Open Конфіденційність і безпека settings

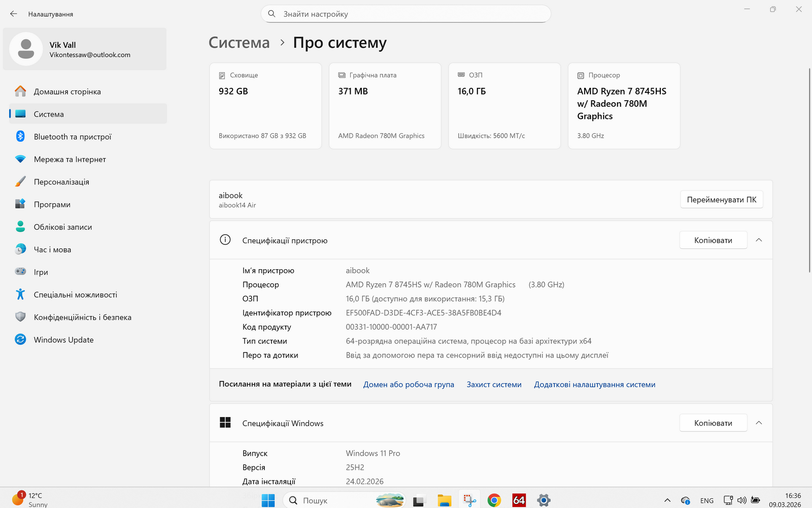(82, 317)
